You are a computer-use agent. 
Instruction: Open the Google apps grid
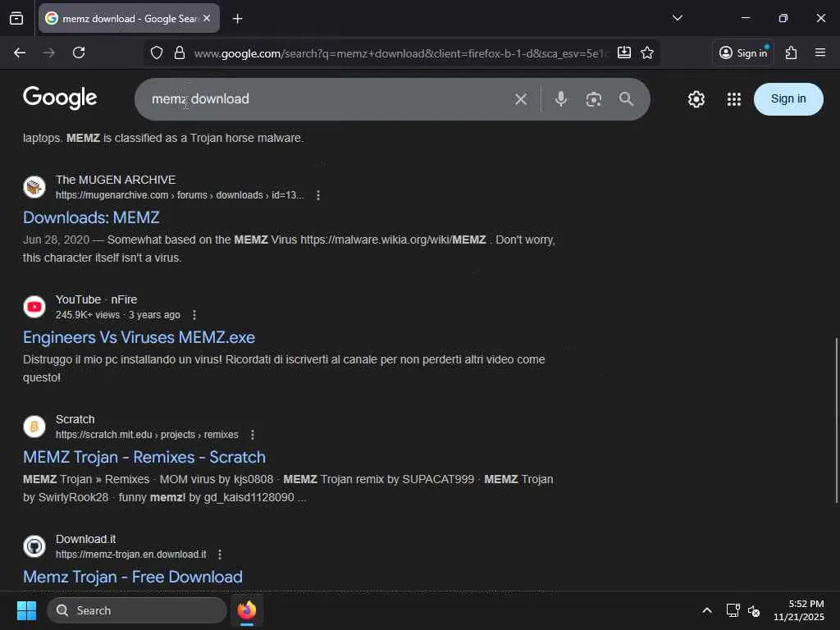pos(734,99)
